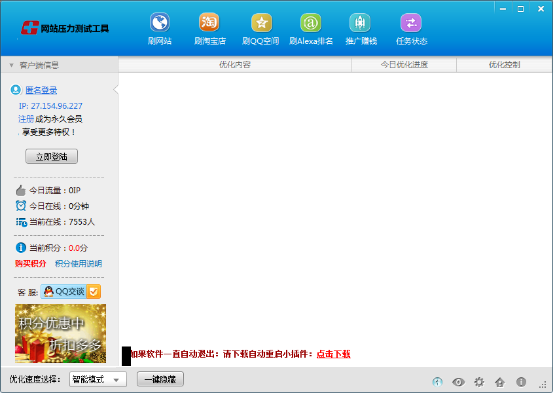The height and width of the screenshot is (393, 554).
Task: Open the 刷QQ空间 star icon
Action: [x=261, y=23]
